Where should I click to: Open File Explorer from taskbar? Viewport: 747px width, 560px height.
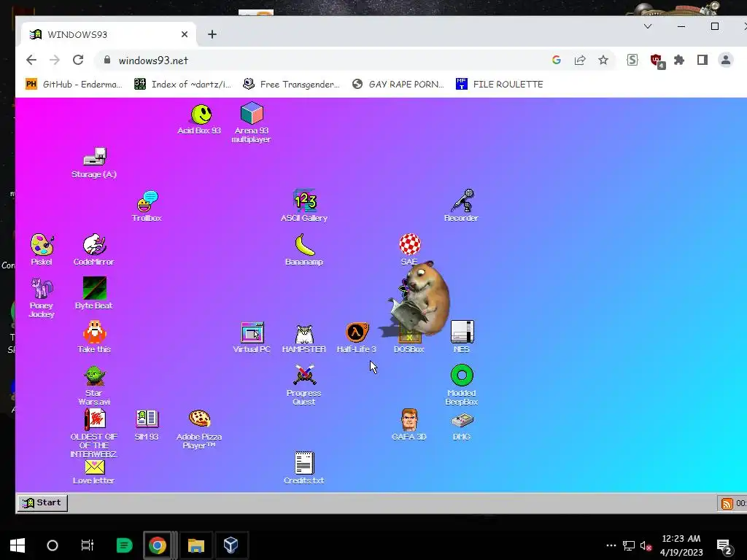coord(196,545)
